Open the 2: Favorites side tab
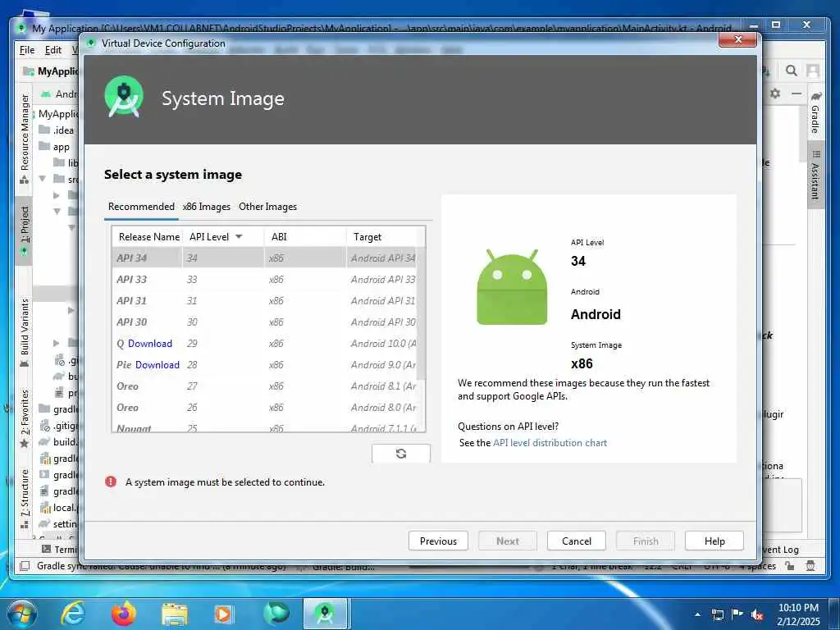Screen dimensions: 840x630 pos(25,418)
